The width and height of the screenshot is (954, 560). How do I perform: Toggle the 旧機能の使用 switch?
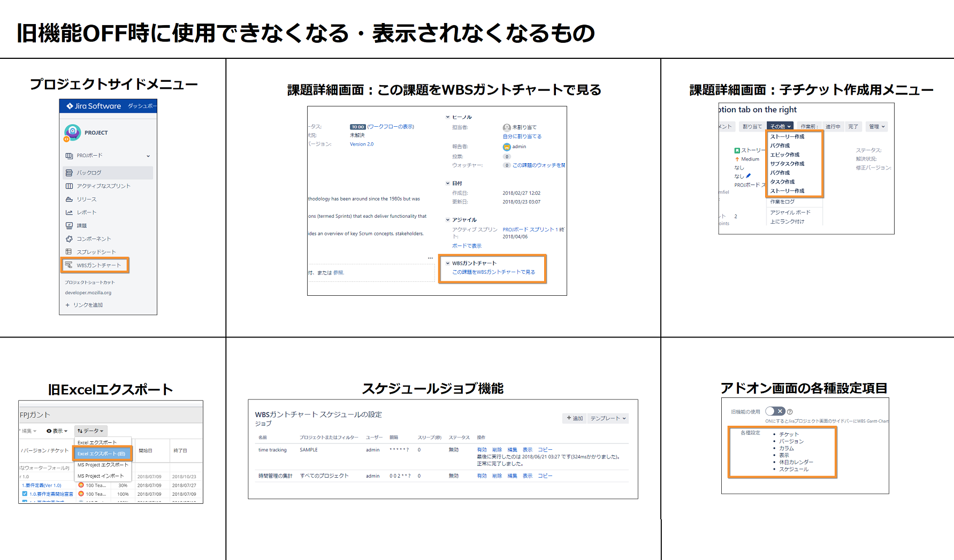[775, 411]
